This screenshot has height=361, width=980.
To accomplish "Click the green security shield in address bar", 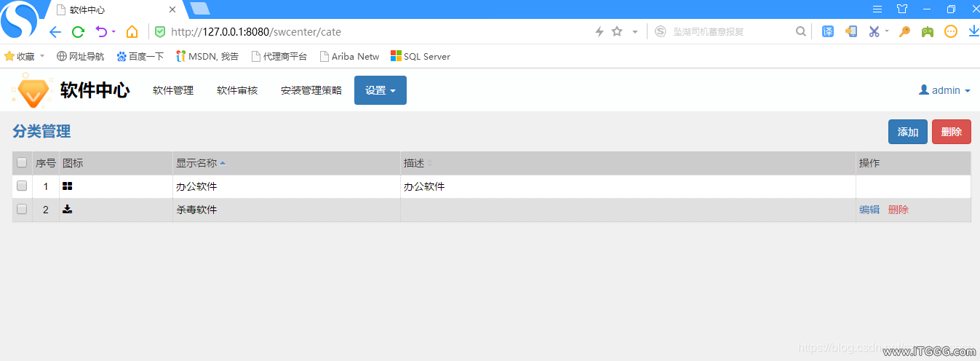I will [160, 31].
